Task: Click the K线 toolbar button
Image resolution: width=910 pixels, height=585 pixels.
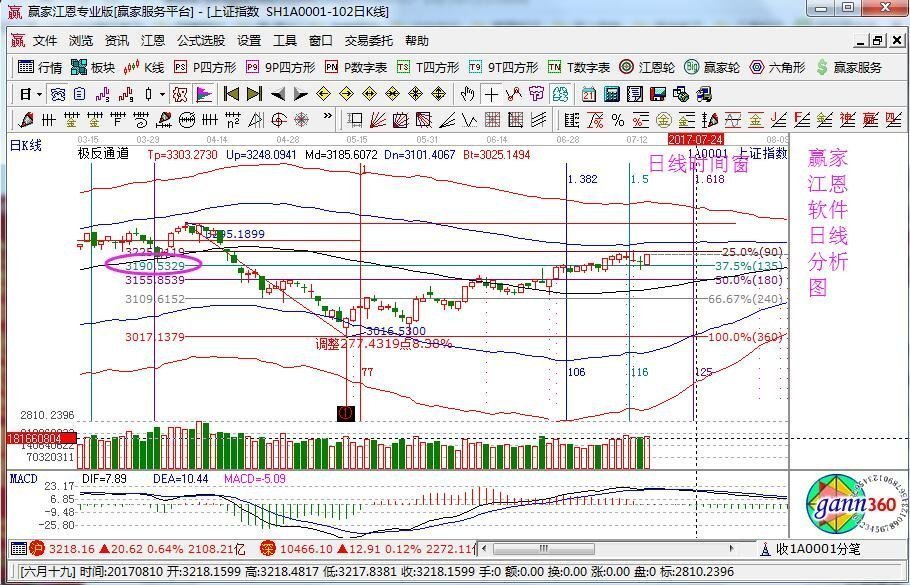Action: click(x=144, y=67)
